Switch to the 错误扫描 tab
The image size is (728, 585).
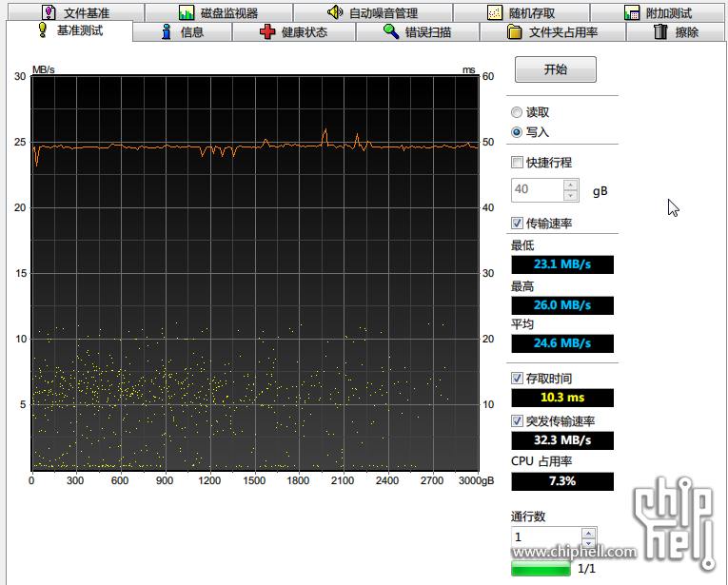418,32
